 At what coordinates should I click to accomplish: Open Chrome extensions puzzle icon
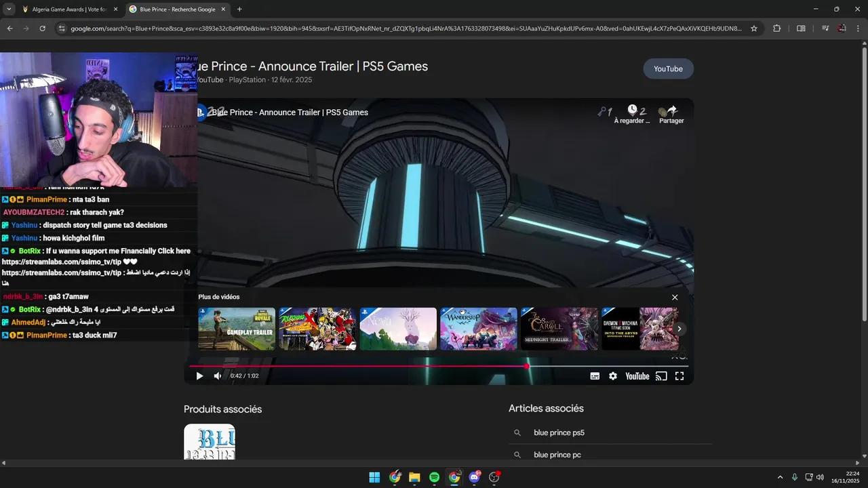tap(776, 28)
